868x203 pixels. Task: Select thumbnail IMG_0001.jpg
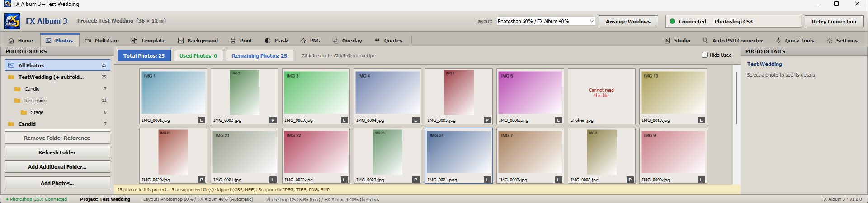click(173, 96)
